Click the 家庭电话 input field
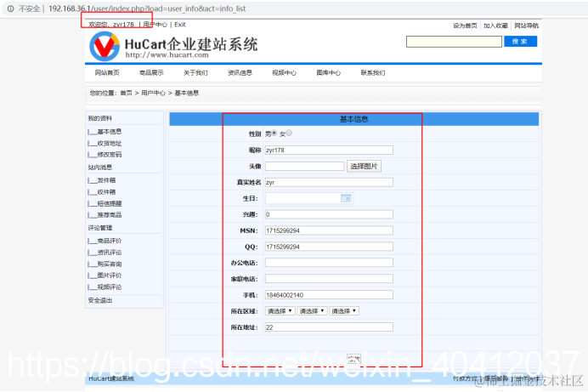This screenshot has width=588, height=392. coord(329,279)
